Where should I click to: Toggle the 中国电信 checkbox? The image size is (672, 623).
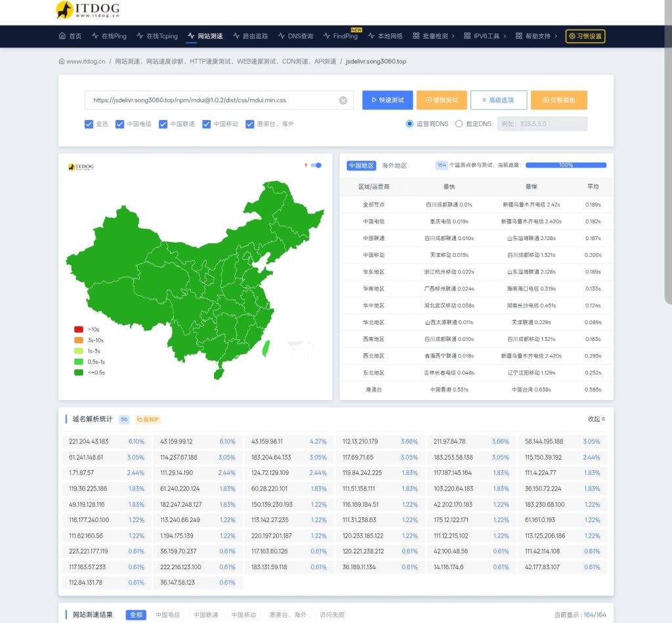point(119,124)
